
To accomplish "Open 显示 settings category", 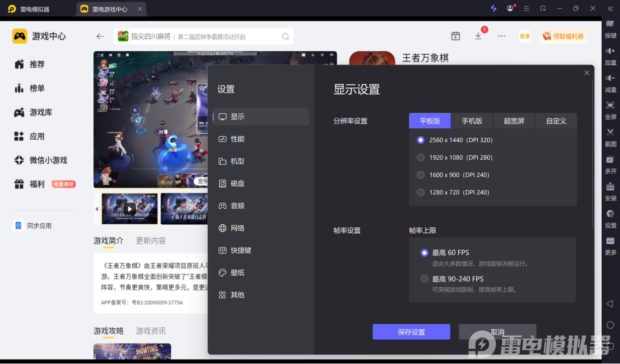I will pyautogui.click(x=261, y=117).
